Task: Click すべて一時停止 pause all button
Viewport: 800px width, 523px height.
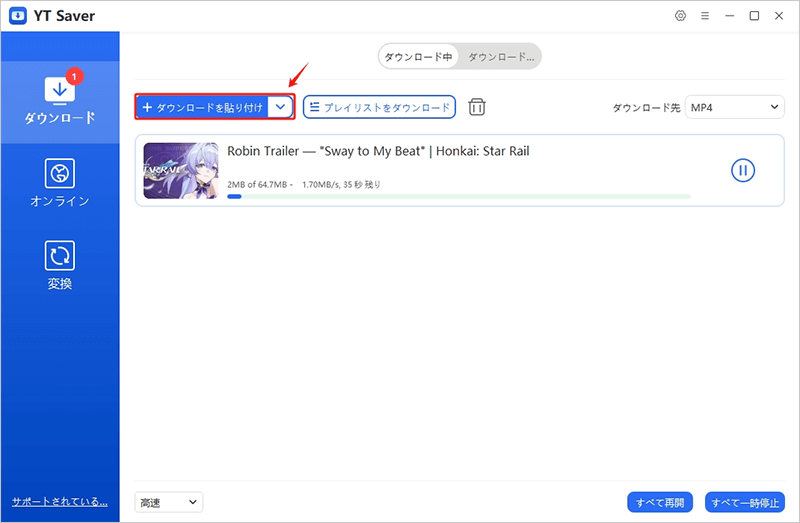Action: [745, 503]
